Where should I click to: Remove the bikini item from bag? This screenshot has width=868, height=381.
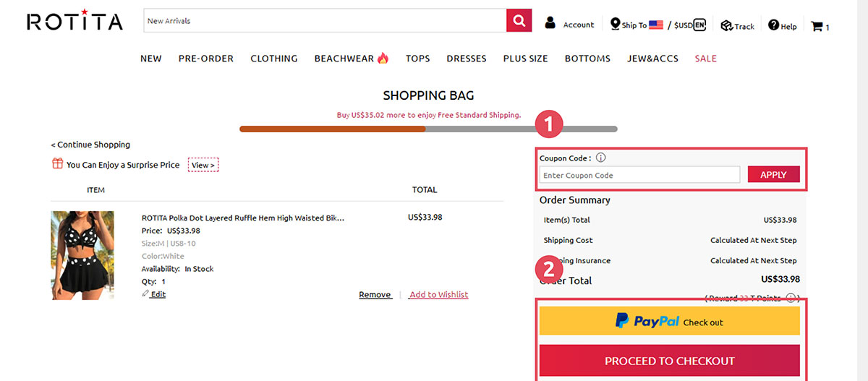click(375, 294)
